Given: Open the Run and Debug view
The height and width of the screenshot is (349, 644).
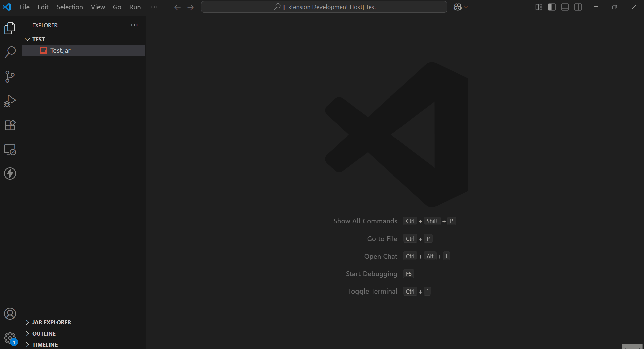Looking at the screenshot, I should click(10, 101).
